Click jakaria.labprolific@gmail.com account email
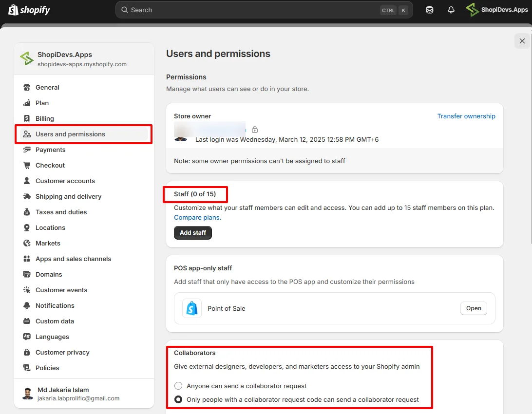Screen dimensions: 532x414 click(x=78, y=398)
